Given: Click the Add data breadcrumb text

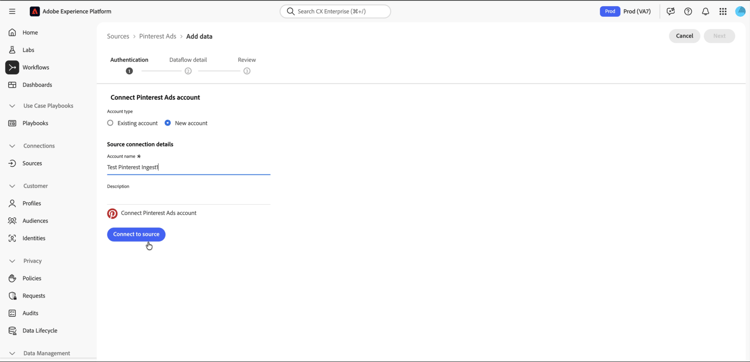Looking at the screenshot, I should pos(199,36).
